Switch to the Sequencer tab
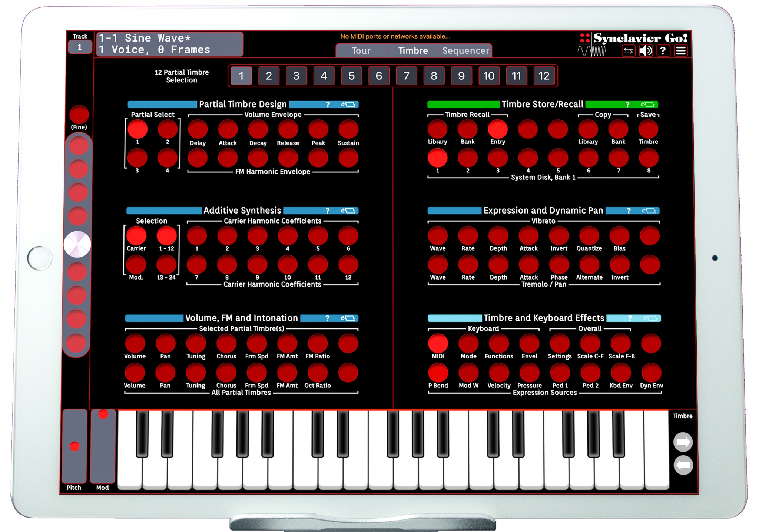This screenshot has height=532, width=759. point(465,51)
